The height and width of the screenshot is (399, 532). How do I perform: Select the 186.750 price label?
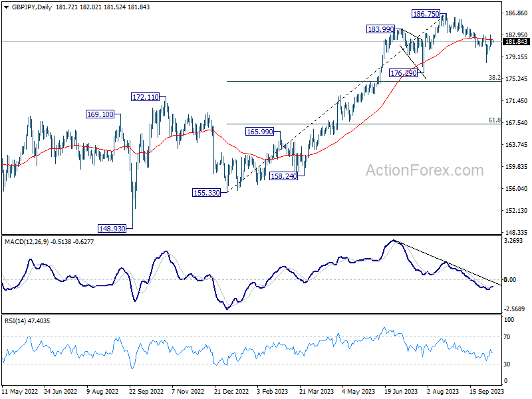tap(426, 14)
